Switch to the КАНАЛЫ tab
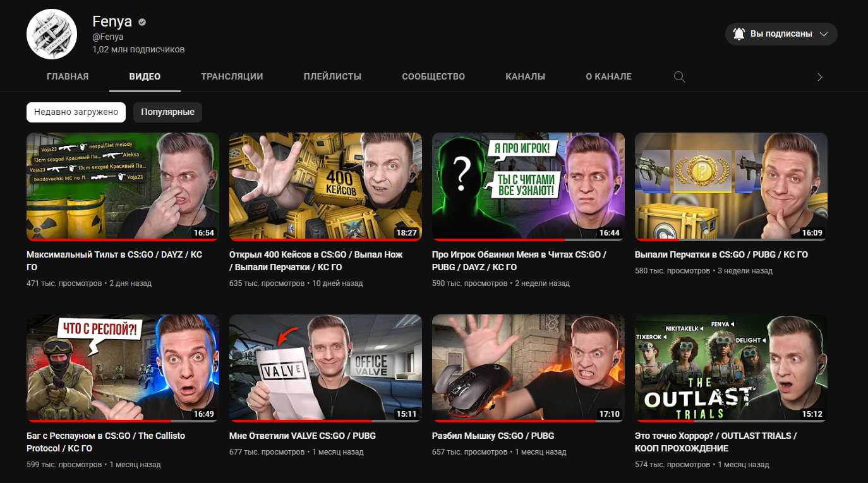This screenshot has width=868, height=483. pos(526,76)
